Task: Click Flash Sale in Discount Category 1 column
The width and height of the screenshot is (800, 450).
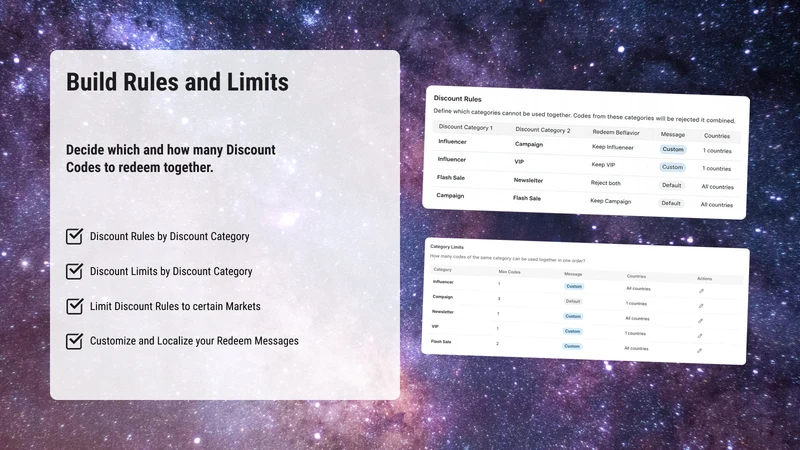Action: pyautogui.click(x=451, y=178)
